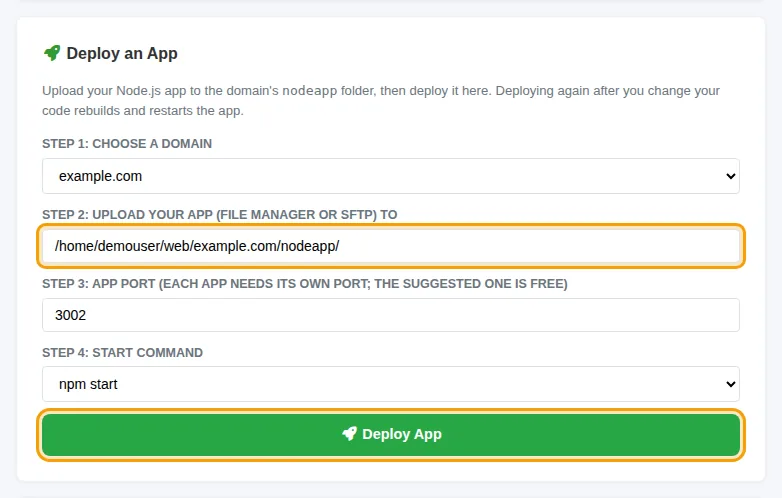Click the green Deploy App button
Screen dimensions: 782x498
tap(391, 434)
